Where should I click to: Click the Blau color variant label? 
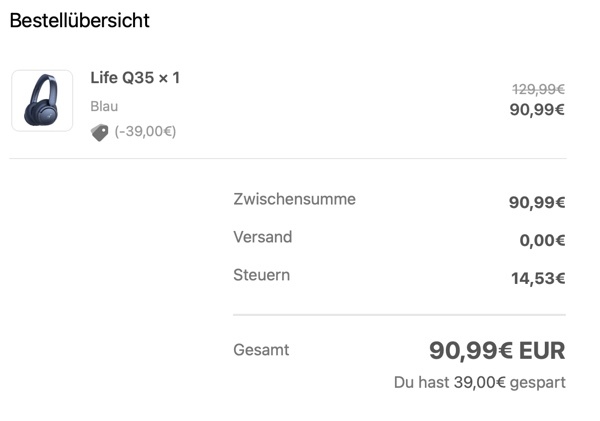pyautogui.click(x=104, y=106)
